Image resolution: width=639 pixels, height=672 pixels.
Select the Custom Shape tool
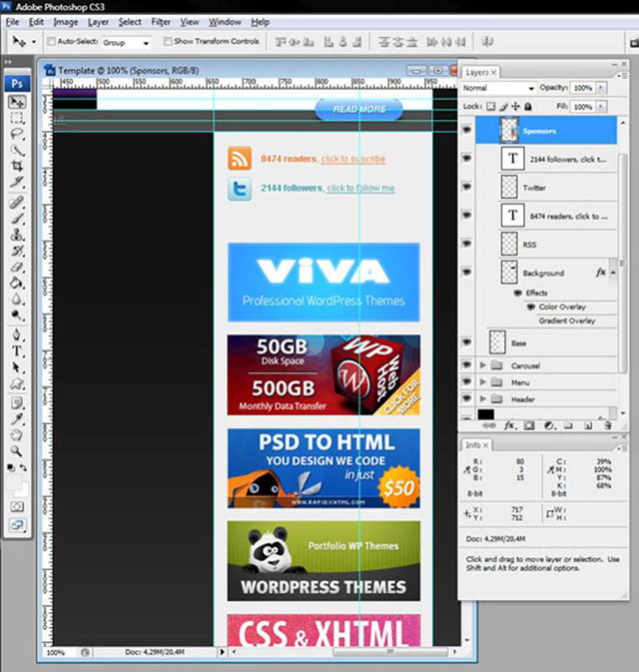17,383
